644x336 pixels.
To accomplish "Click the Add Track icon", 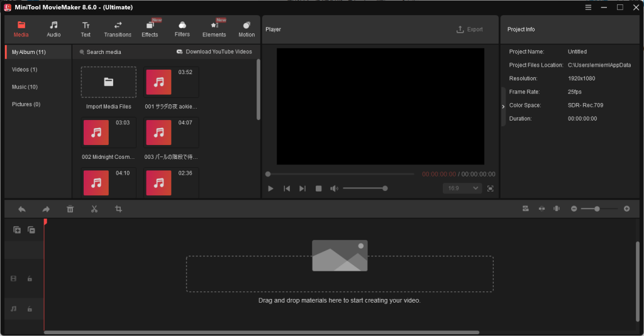I will (x=17, y=230).
